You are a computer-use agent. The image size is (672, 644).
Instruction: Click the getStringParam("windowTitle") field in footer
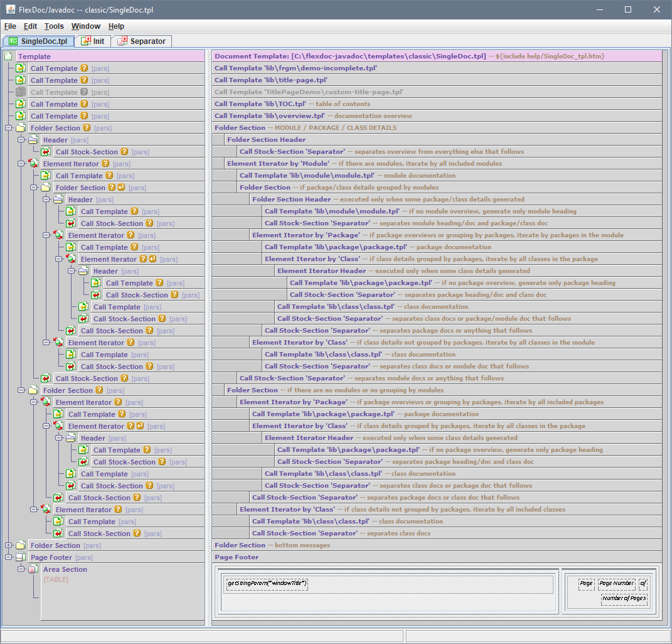coord(267,584)
